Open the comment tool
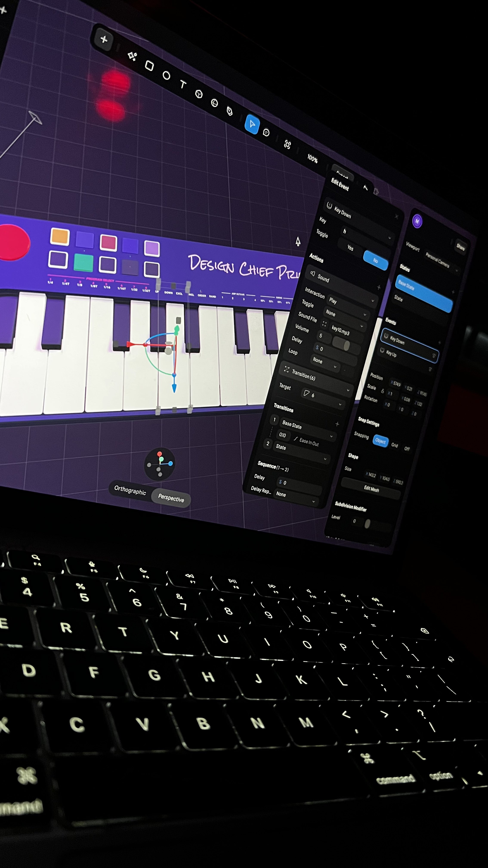Image resolution: width=488 pixels, height=868 pixels. point(266,133)
